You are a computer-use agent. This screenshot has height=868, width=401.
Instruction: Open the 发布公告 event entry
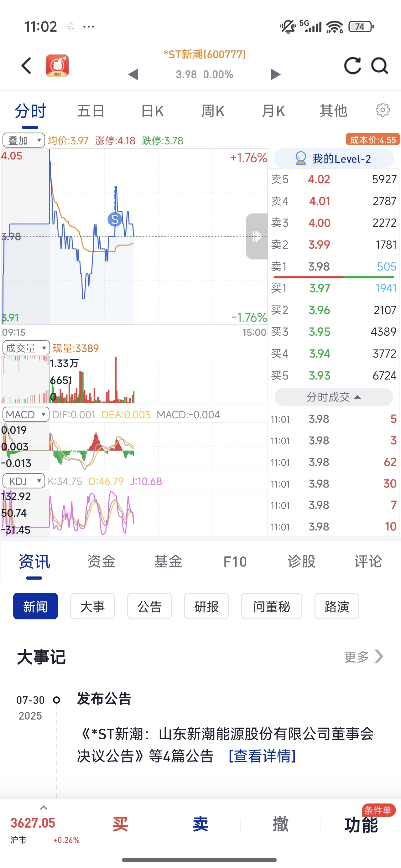[104, 699]
